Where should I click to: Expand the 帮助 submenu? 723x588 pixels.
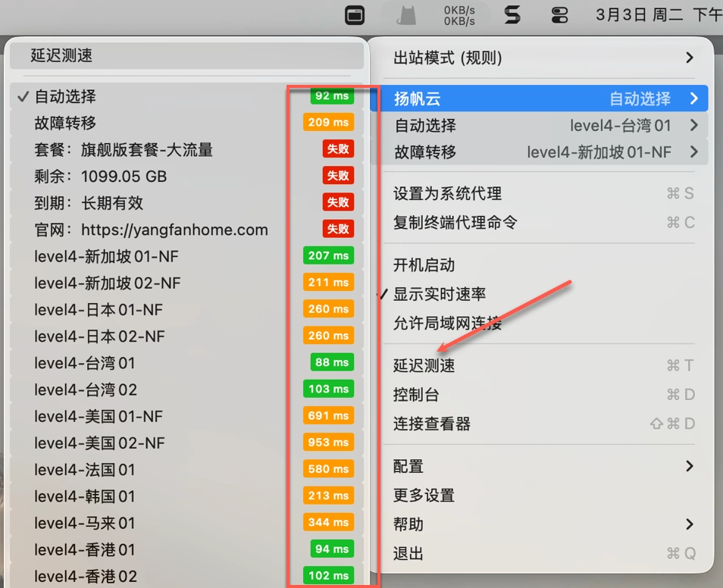539,524
